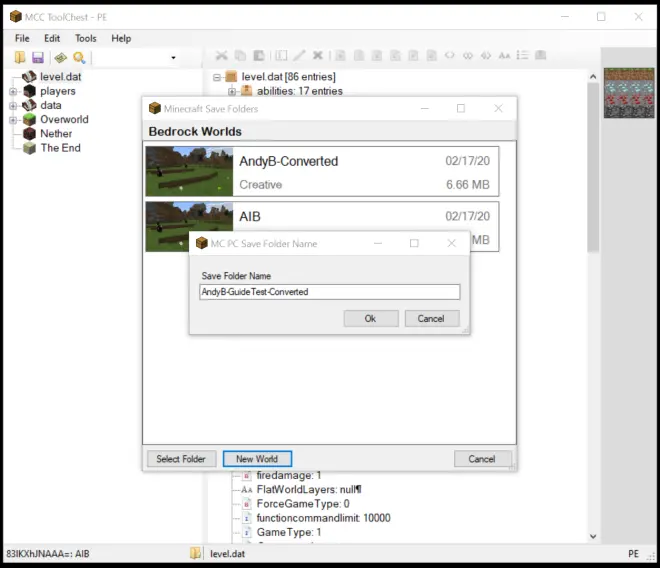Select the Nether tree node
Screen dimensions: 660x568
click(x=56, y=134)
